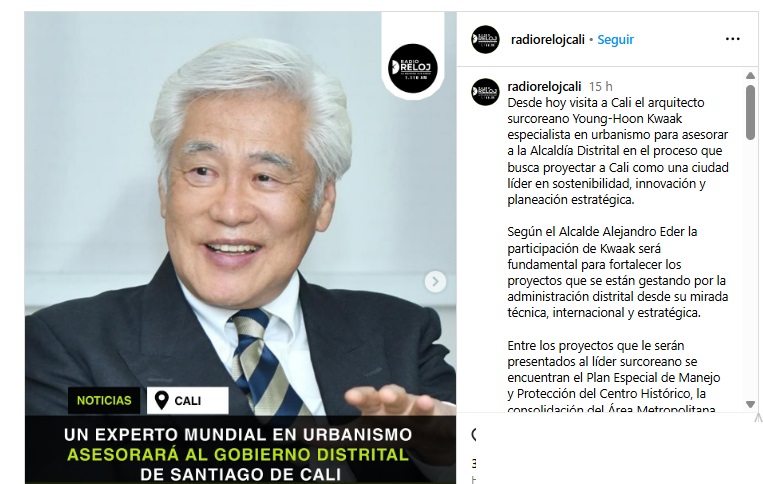Click the scrollbar up arrow in caption
The height and width of the screenshot is (484, 763).
point(750,75)
